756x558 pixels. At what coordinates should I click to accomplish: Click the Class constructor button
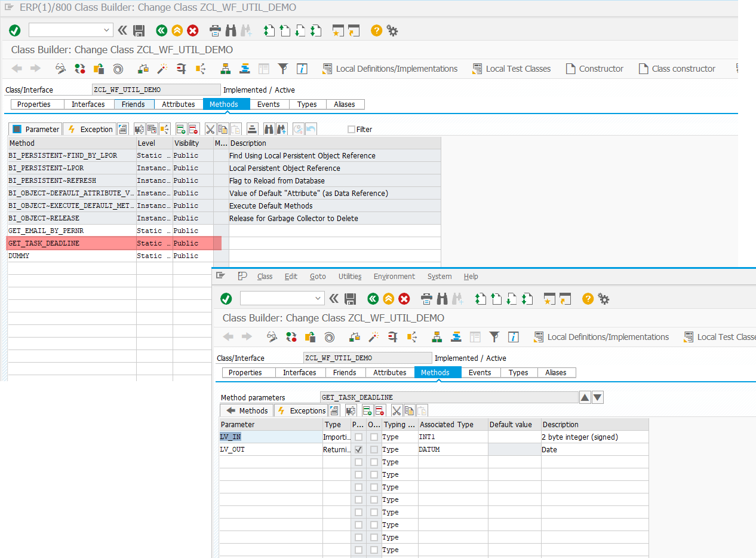(x=677, y=69)
